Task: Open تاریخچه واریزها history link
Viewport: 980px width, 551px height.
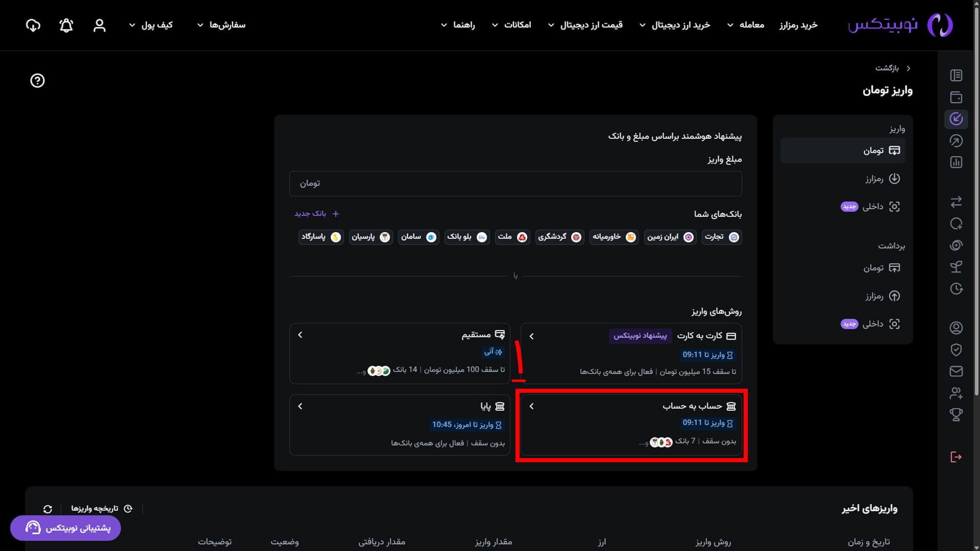Action: tap(102, 509)
